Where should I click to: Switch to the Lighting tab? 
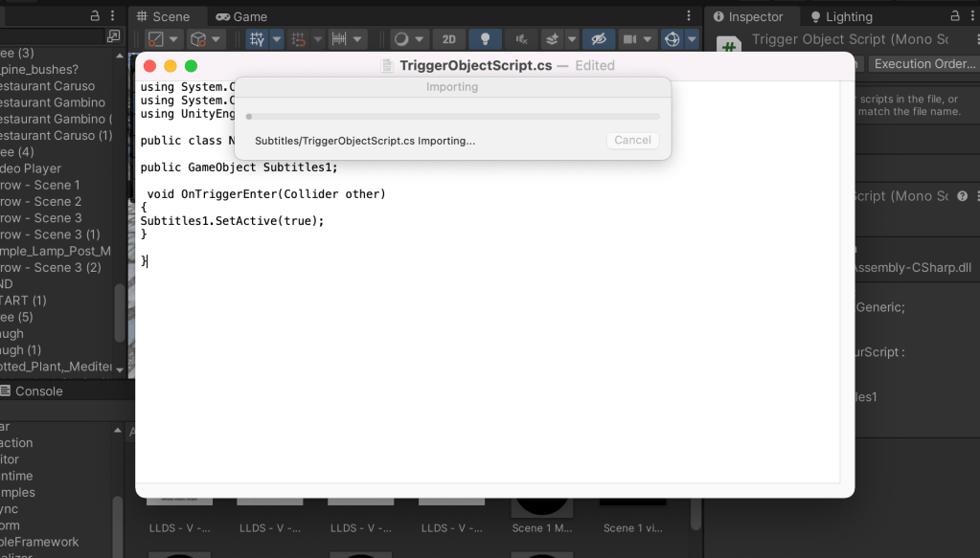click(x=841, y=16)
